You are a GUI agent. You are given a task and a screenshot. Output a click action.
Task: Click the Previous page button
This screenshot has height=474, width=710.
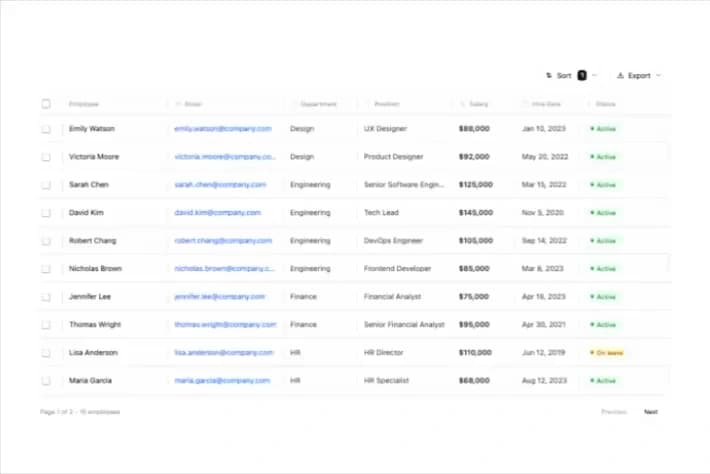614,412
